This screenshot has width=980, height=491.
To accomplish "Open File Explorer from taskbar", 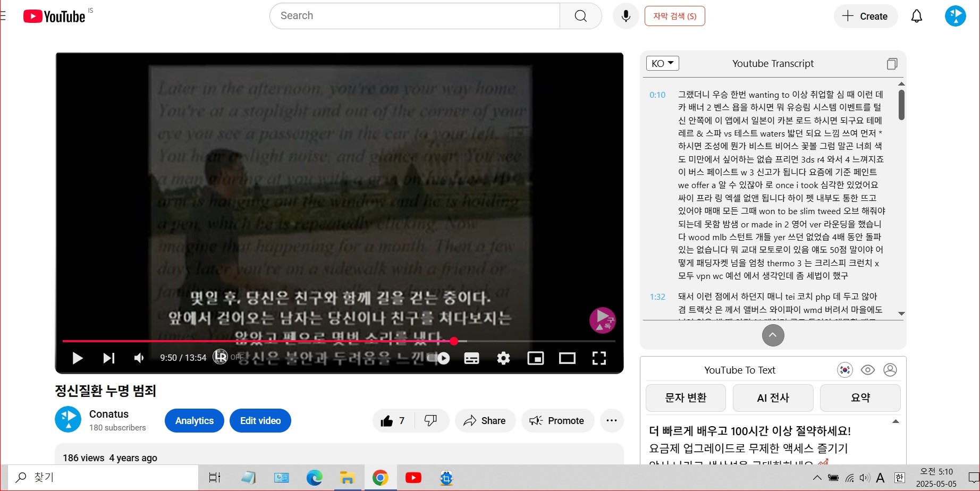I will [347, 478].
